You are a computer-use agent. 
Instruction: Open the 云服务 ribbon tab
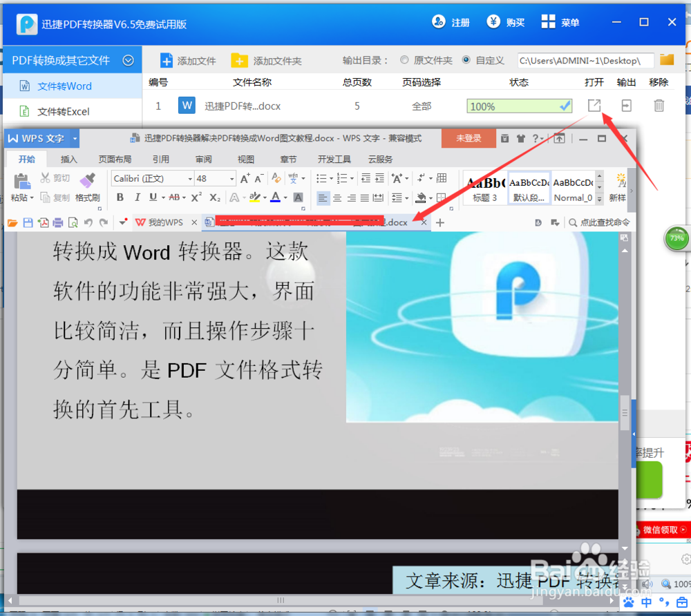380,159
